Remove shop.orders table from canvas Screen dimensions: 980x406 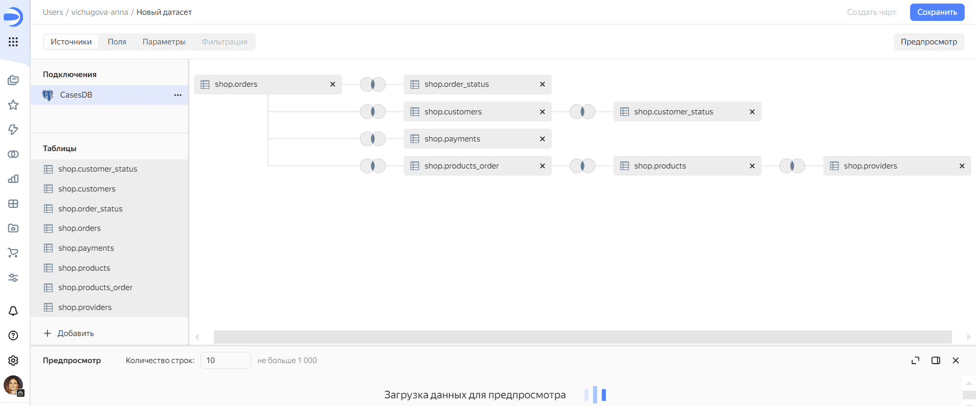(x=333, y=84)
